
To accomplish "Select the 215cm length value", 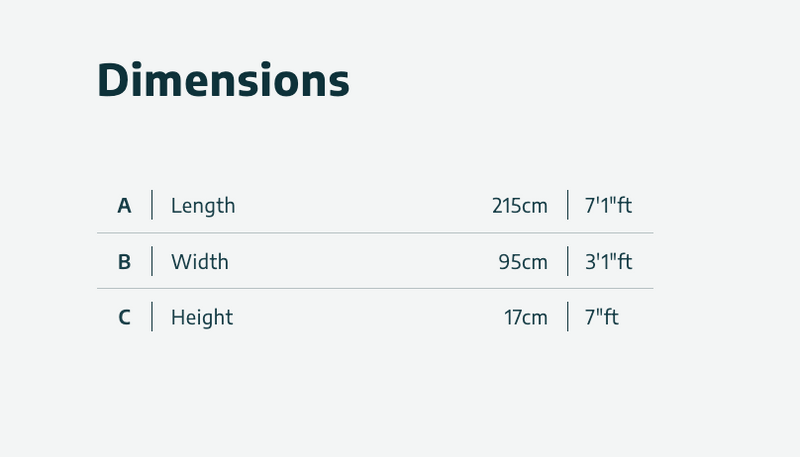I will [x=520, y=206].
